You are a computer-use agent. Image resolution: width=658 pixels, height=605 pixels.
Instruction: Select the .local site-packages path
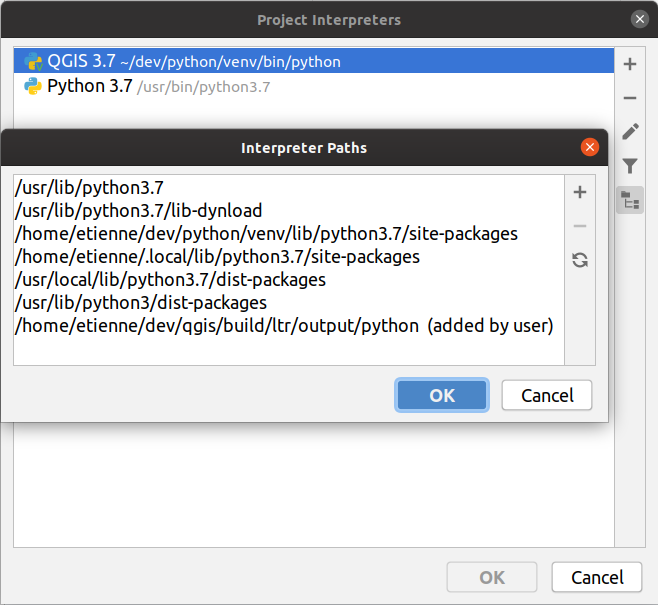coord(217,257)
